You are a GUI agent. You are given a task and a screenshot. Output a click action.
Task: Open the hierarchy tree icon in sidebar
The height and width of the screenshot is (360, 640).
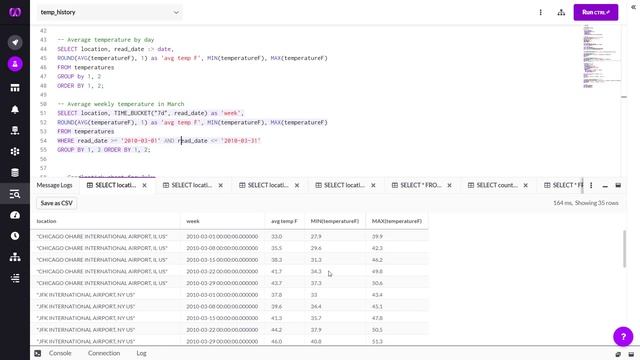(x=15, y=257)
